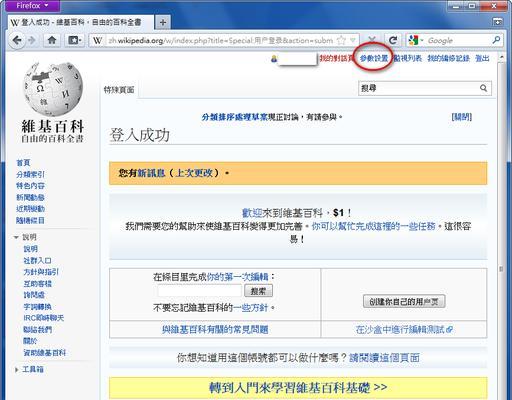Click the wiki search magnifier icon

click(x=483, y=88)
